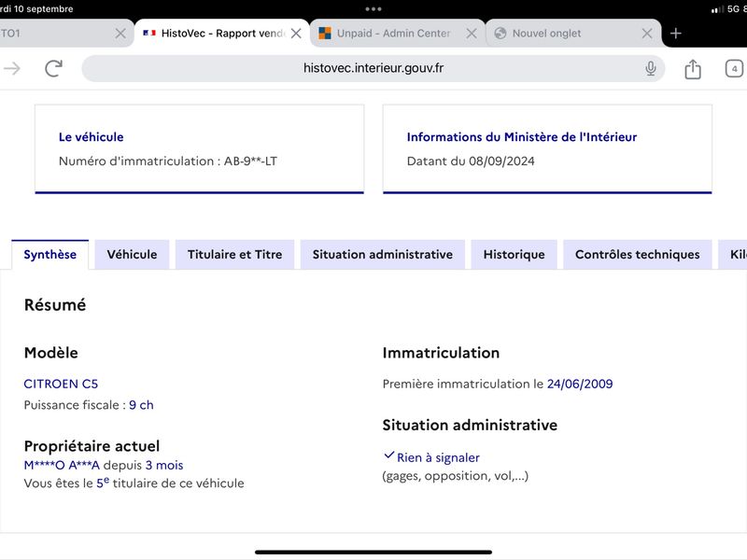Select the HistoVec browser tab
747x560 pixels.
click(222, 34)
